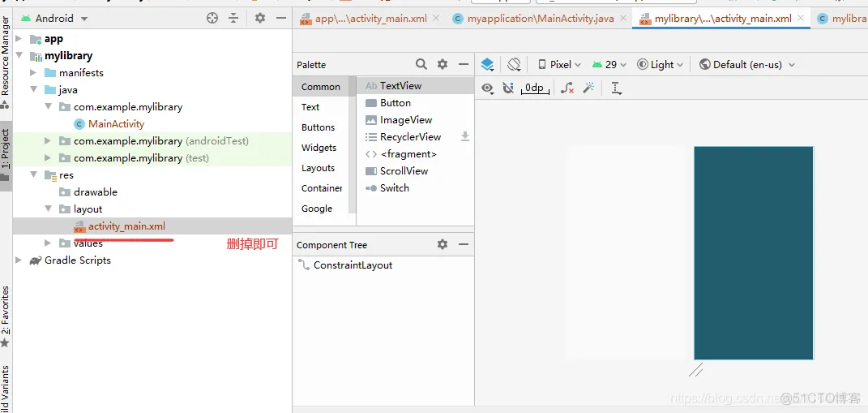This screenshot has height=413, width=868.
Task: Expand com.example.mylibrary (test) package
Action: (48, 158)
